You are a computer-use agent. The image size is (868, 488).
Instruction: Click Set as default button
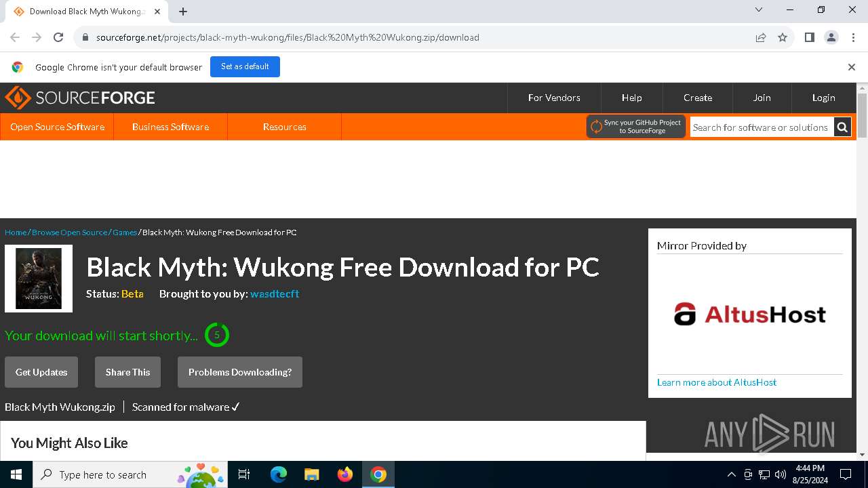pos(245,66)
